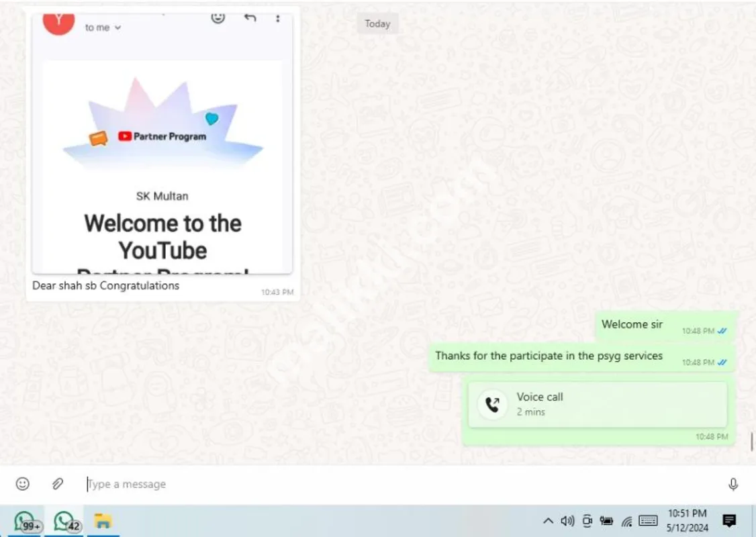The image size is (756, 537).
Task: Click the reply arrow on the email message
Action: point(249,18)
